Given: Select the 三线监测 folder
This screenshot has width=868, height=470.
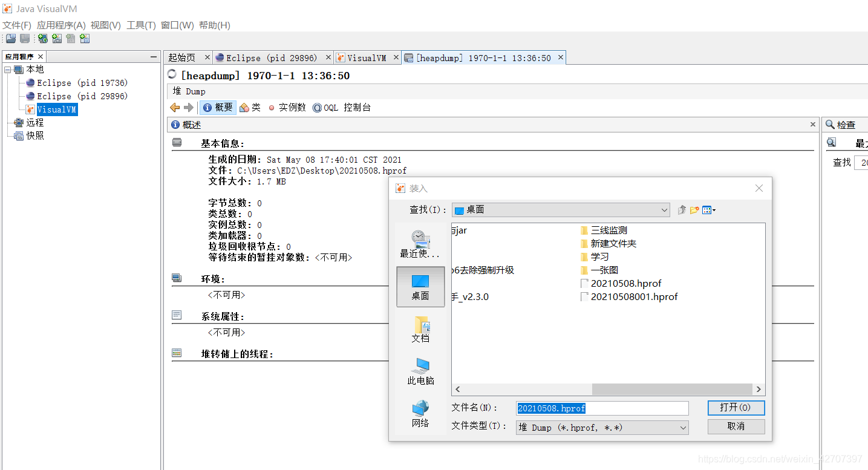Looking at the screenshot, I should point(604,230).
